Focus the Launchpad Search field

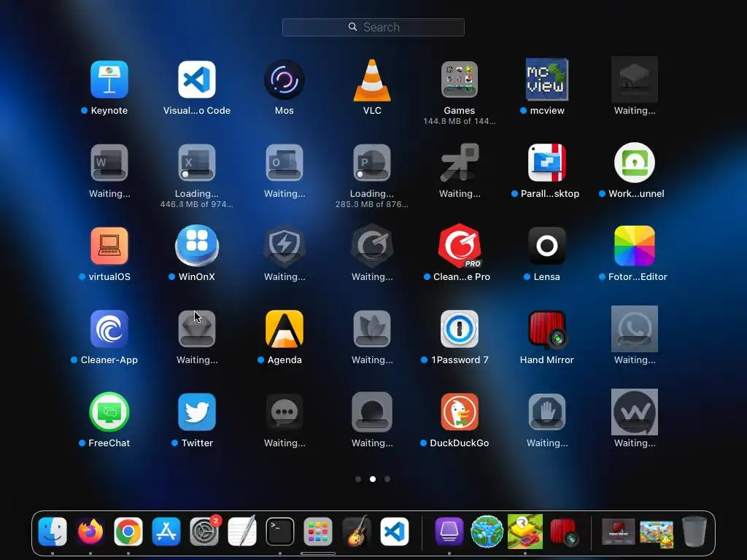pos(373,27)
